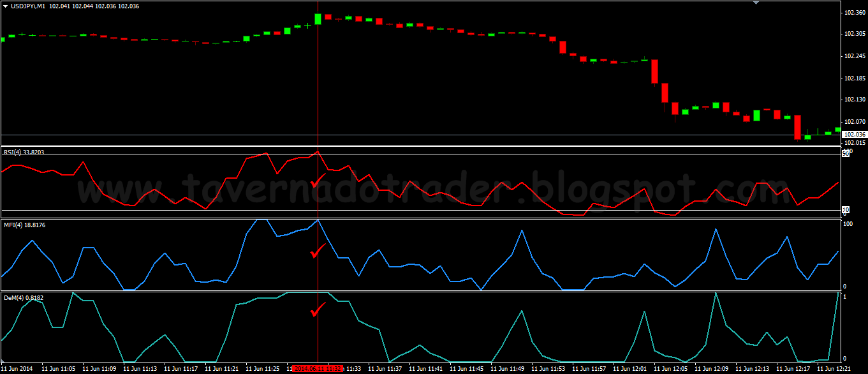Screen dimensions: 868x374
Task: Click the RSI scale level 10 label
Action: [846, 209]
